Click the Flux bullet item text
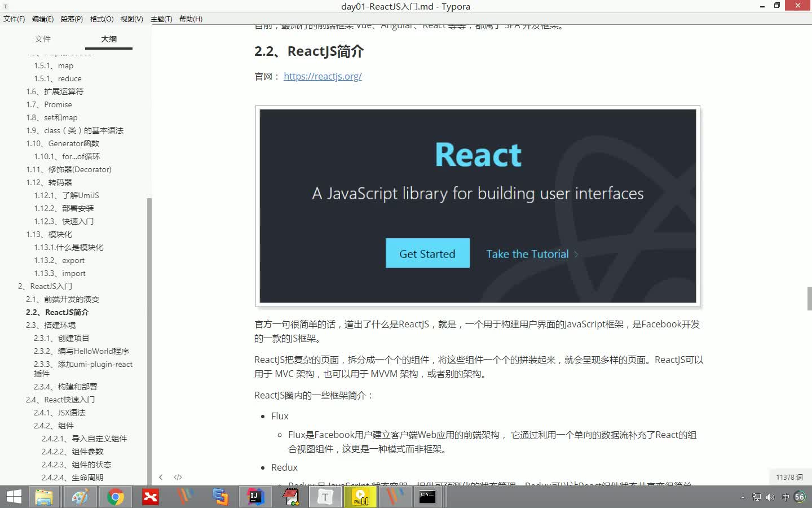The image size is (812, 508). point(280,416)
